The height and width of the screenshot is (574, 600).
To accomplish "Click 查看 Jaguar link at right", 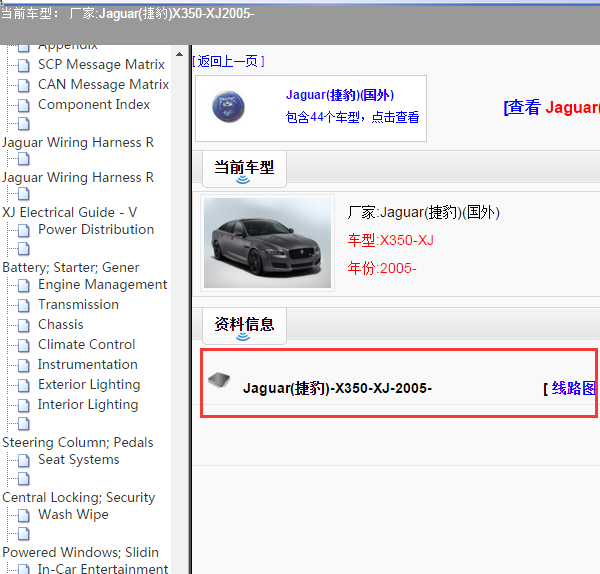I will point(551,107).
